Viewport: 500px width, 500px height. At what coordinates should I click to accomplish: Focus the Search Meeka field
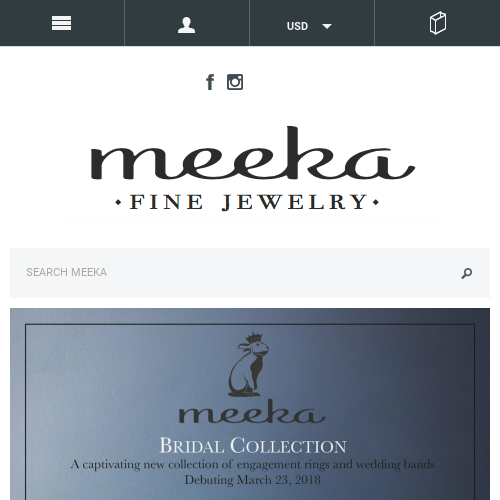click(x=250, y=273)
